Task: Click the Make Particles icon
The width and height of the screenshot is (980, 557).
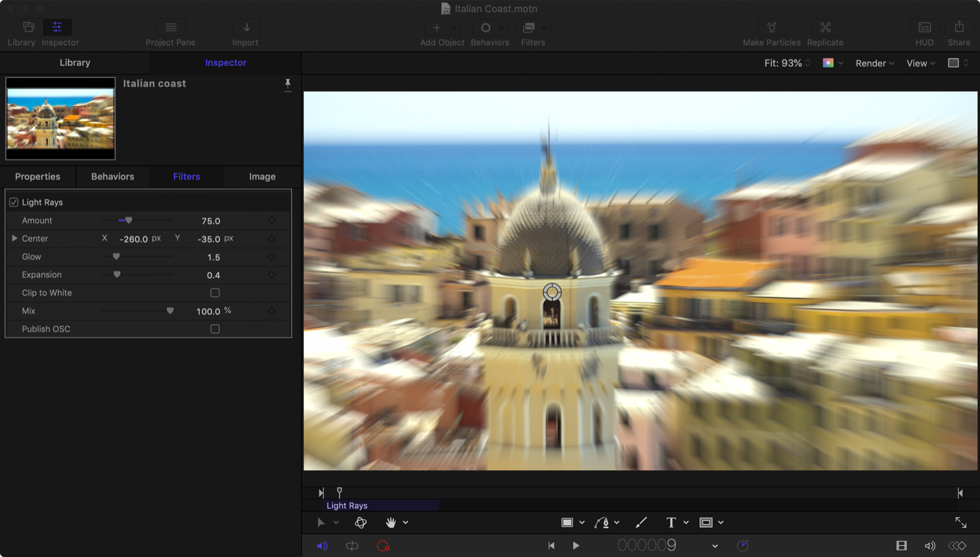Action: (771, 27)
